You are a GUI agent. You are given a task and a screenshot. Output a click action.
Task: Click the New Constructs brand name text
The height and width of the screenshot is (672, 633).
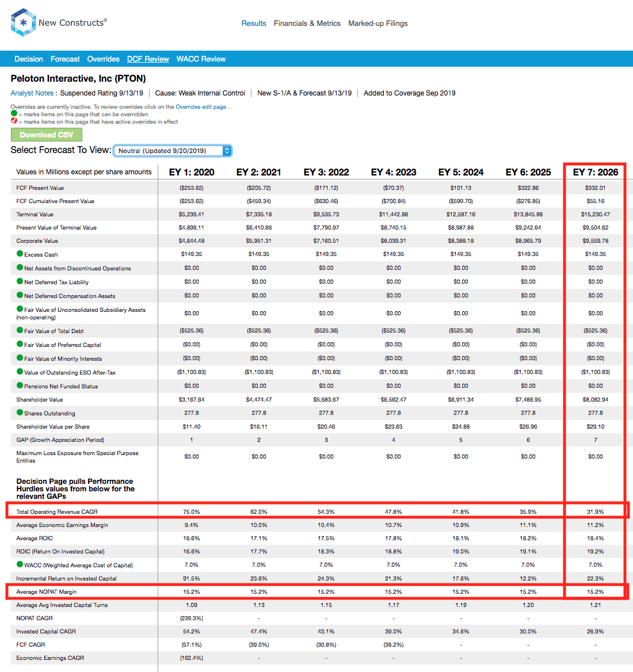pyautogui.click(x=73, y=22)
